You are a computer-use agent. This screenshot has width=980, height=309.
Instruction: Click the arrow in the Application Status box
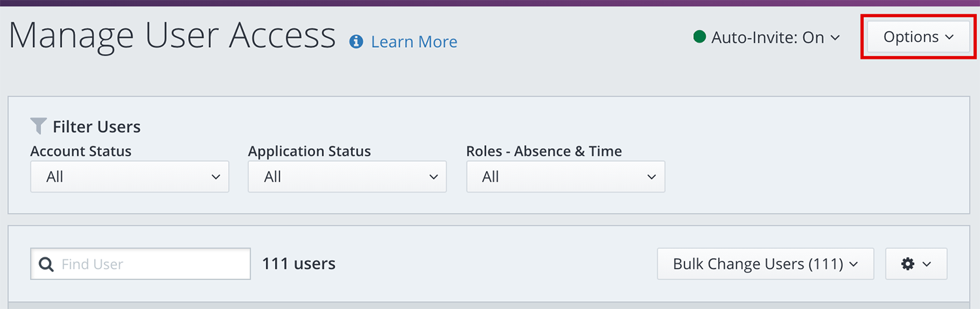point(433,177)
